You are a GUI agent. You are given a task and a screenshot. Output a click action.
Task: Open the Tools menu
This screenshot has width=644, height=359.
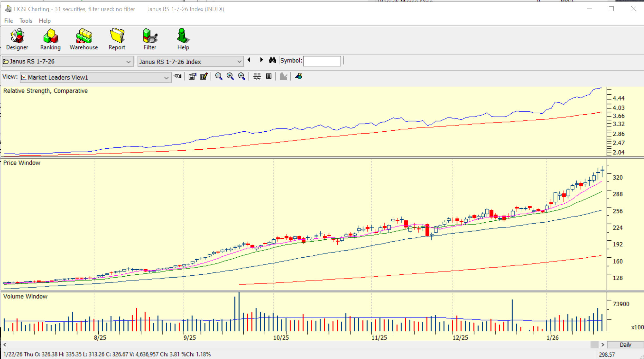click(26, 21)
